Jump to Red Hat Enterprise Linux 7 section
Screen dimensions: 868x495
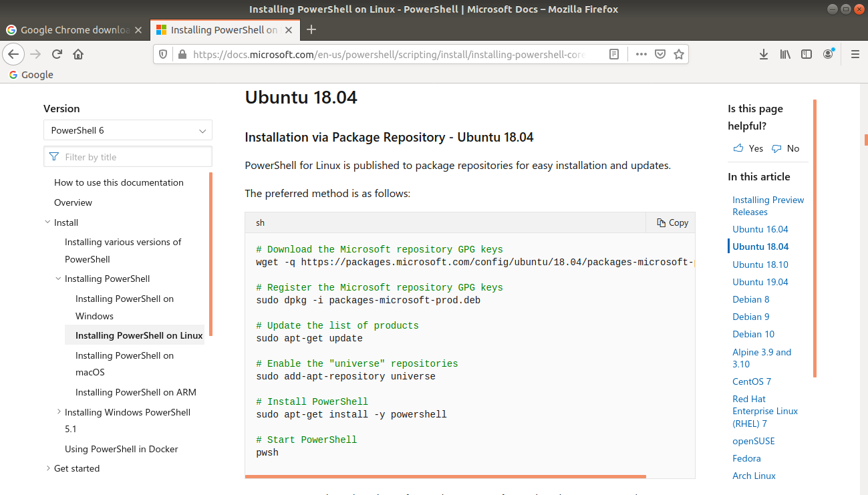coord(765,411)
